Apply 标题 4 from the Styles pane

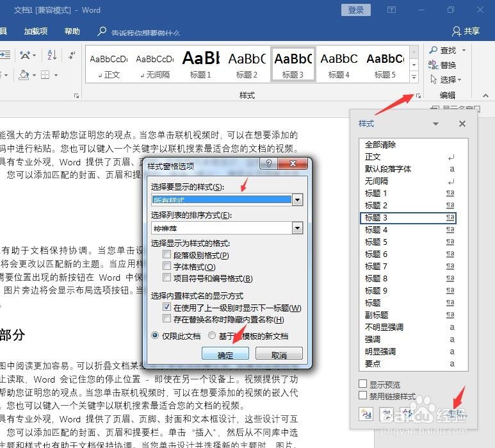click(409, 229)
